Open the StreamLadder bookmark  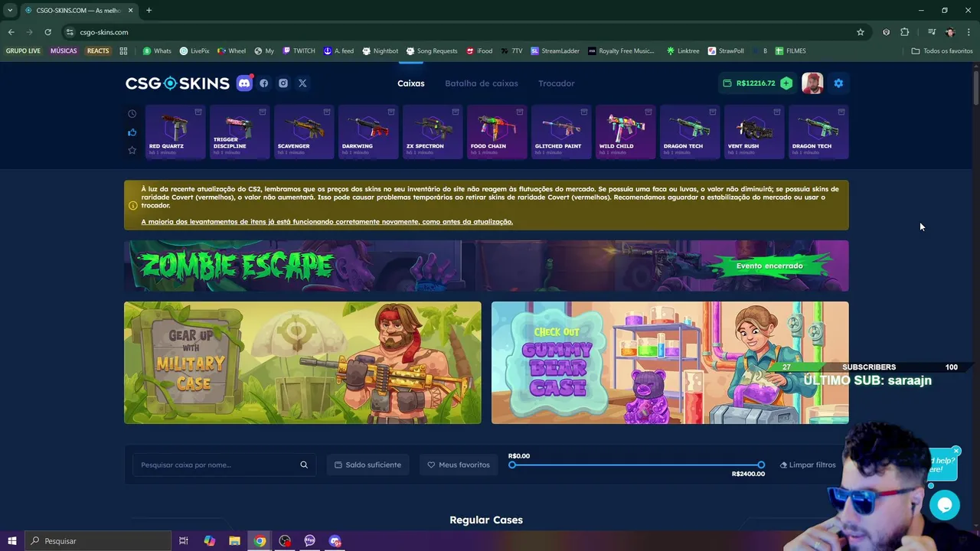pos(555,51)
